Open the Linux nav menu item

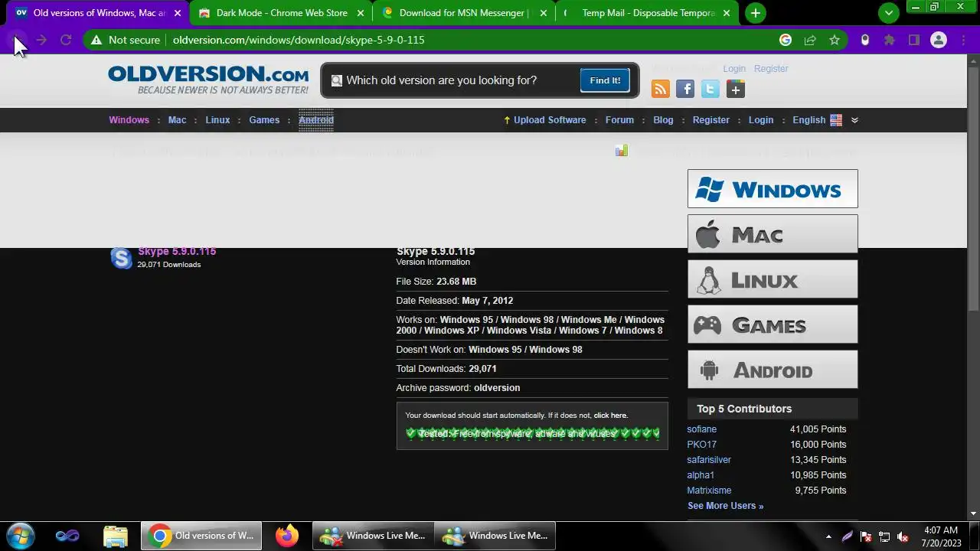click(217, 120)
